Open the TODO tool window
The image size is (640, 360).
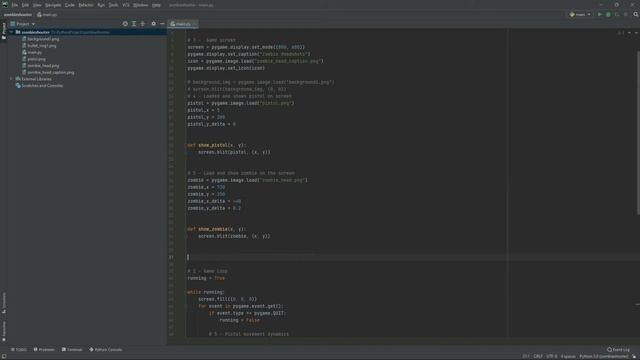(x=19, y=350)
